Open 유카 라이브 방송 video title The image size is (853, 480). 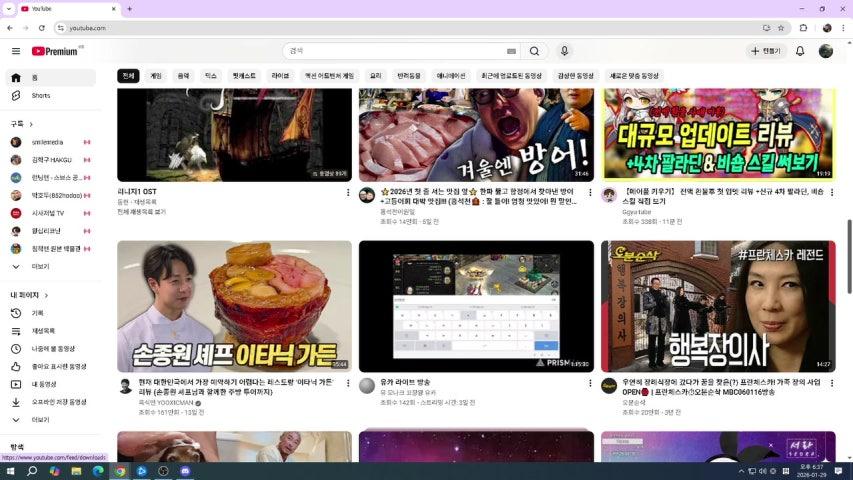[405, 383]
